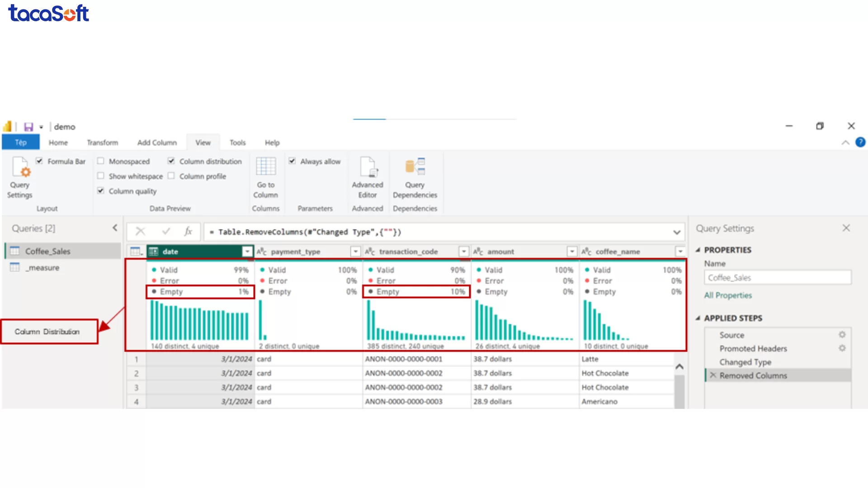
Task: Collapse the Queries pane arrow
Action: pos(115,228)
